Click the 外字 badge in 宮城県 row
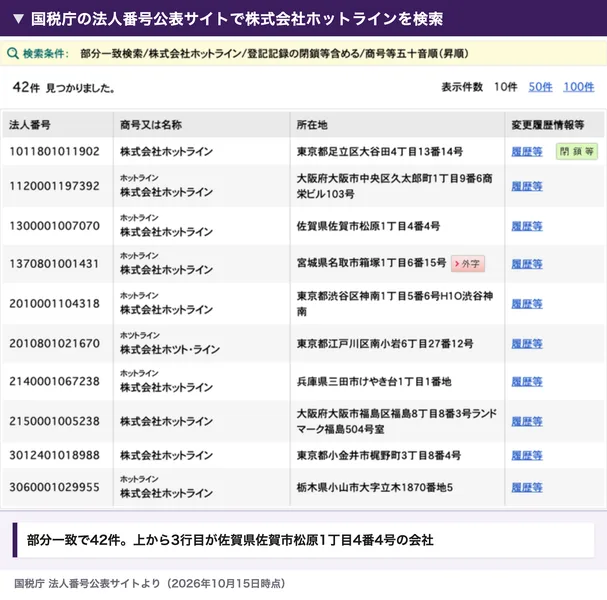 pyautogui.click(x=468, y=264)
